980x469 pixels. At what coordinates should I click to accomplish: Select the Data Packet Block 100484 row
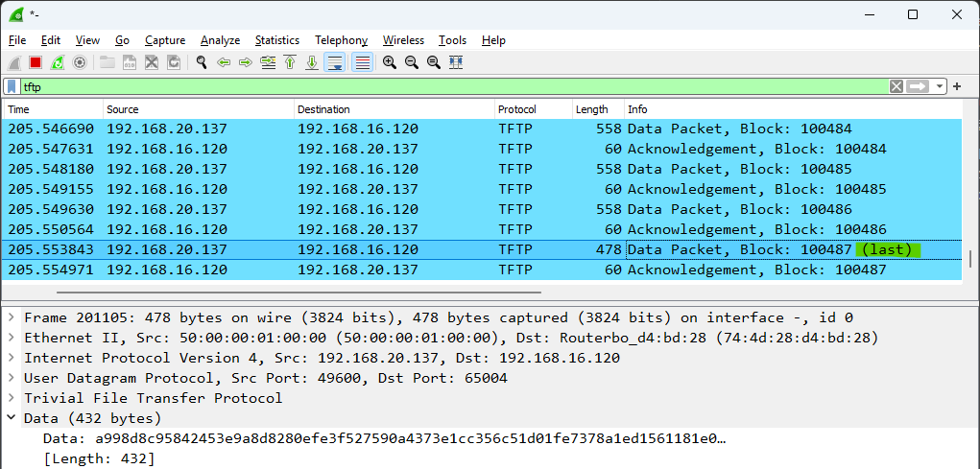483,129
